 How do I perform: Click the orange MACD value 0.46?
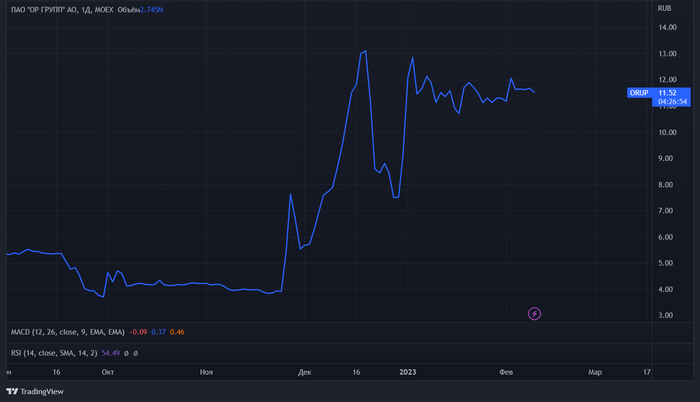177,331
